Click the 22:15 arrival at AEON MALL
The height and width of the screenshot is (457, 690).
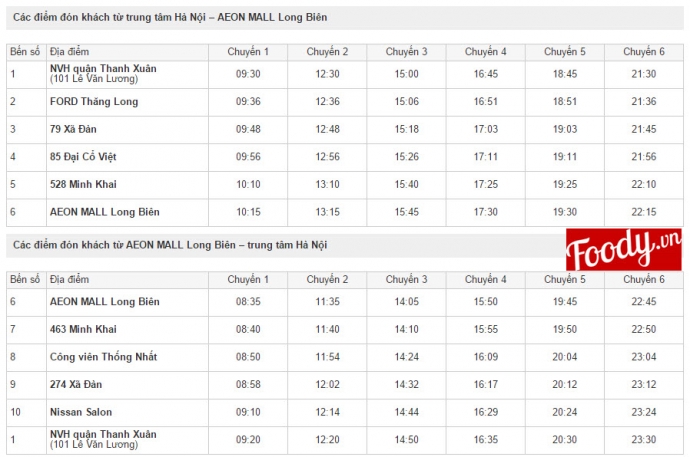[644, 212]
